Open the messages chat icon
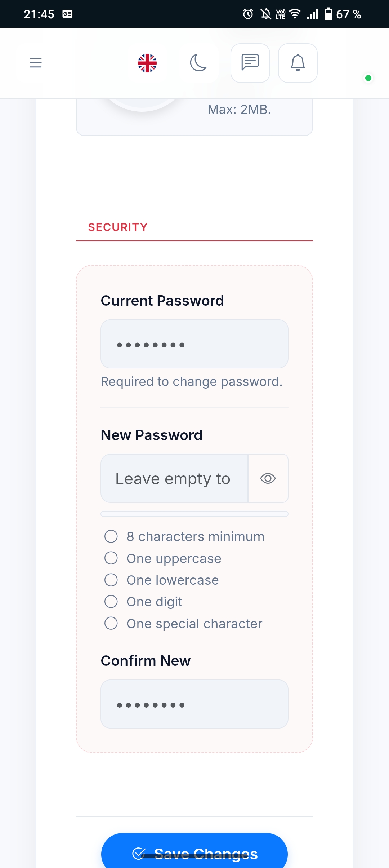 [250, 63]
